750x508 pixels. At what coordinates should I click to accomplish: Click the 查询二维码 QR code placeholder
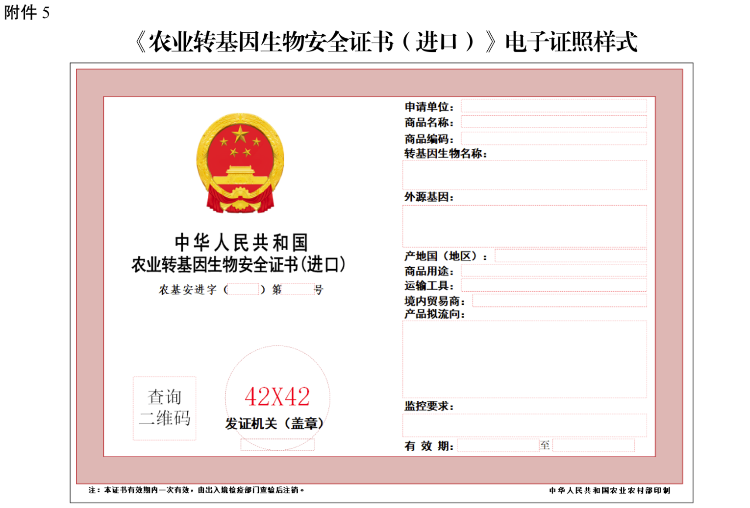point(164,408)
